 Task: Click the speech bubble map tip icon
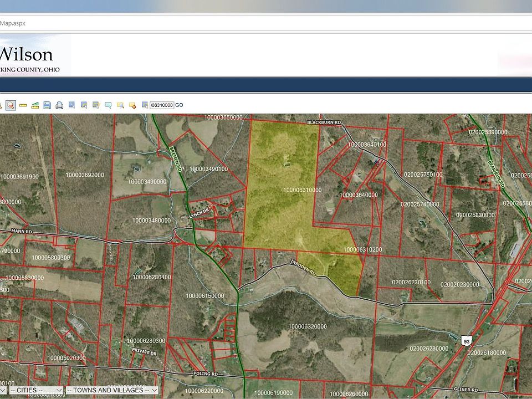pyautogui.click(x=108, y=105)
